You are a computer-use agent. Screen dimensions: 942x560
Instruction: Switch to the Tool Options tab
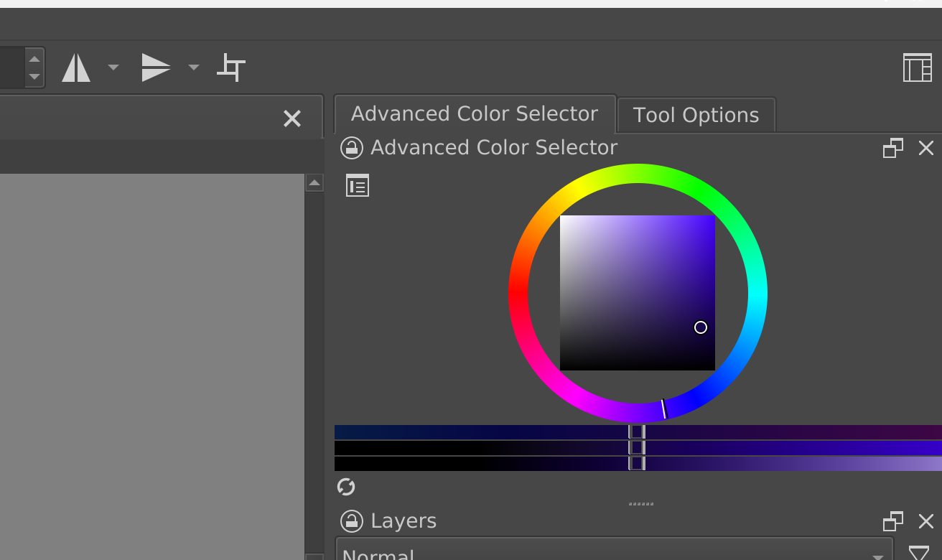click(696, 115)
